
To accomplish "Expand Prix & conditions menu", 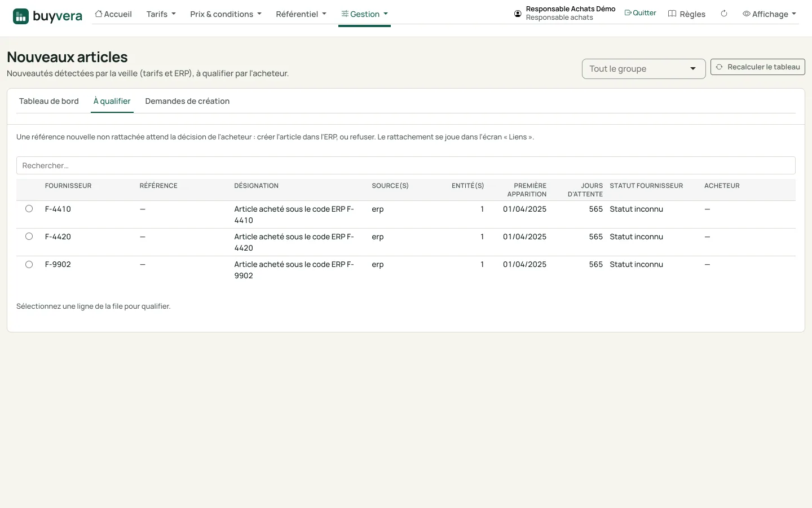I will (x=226, y=14).
